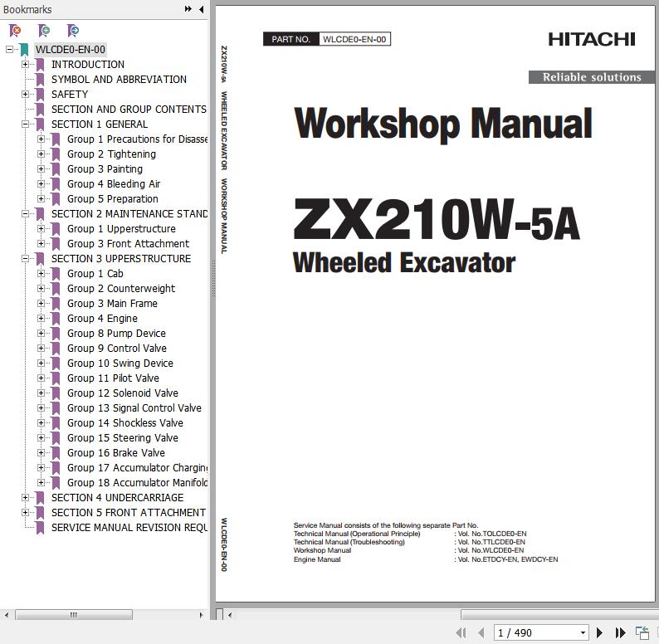Open Group 11 Pilot Valve bookmark
659x644 pixels.
coord(113,378)
